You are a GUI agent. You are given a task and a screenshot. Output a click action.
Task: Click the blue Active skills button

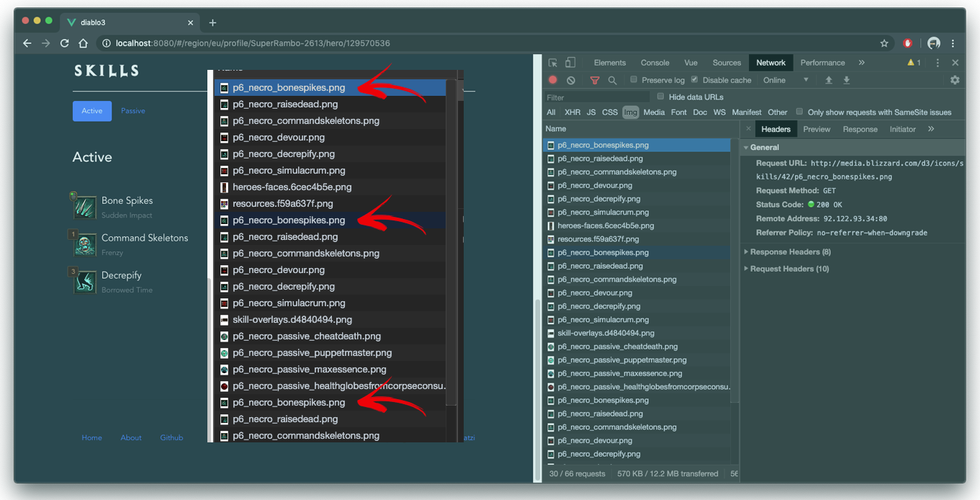coord(92,111)
